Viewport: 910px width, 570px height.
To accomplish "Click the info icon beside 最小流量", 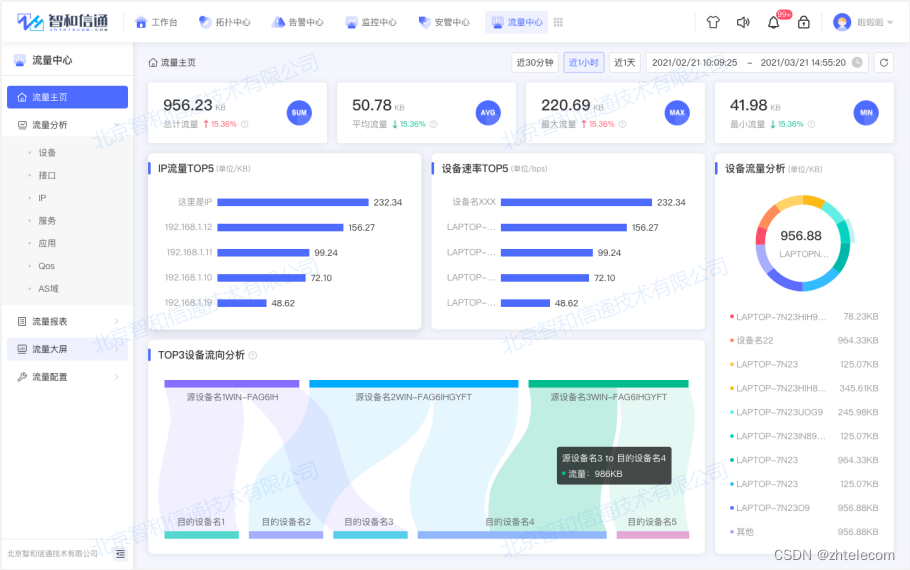I will [x=811, y=124].
